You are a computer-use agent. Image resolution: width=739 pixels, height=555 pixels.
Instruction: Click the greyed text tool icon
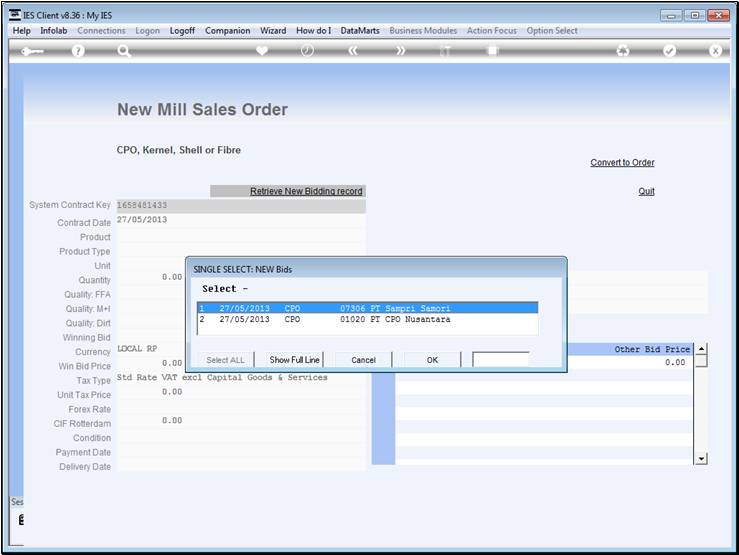pos(445,51)
